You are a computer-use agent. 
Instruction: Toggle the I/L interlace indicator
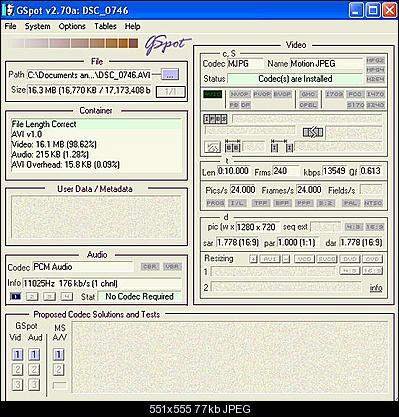[x=237, y=203]
